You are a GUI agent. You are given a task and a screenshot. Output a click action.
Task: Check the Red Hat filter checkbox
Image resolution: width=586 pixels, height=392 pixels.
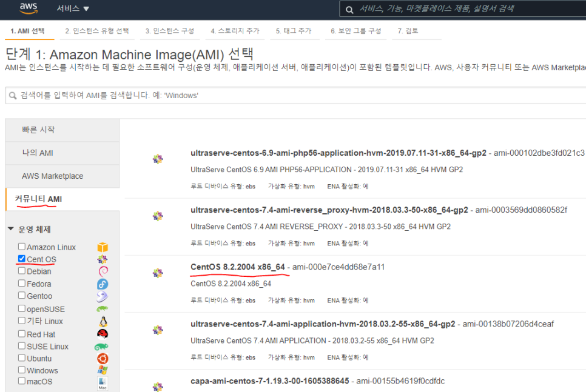point(22,333)
